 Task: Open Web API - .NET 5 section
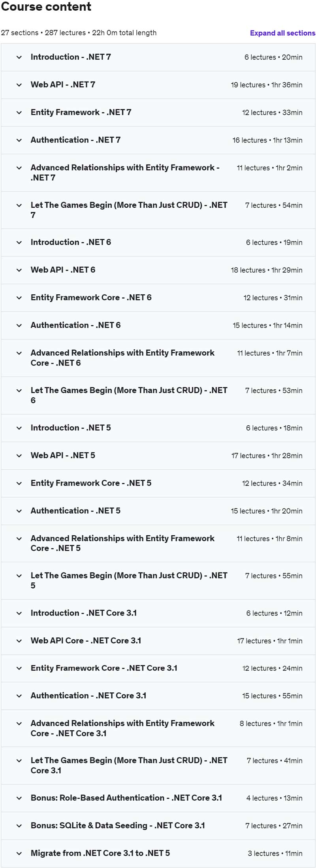[158, 456]
